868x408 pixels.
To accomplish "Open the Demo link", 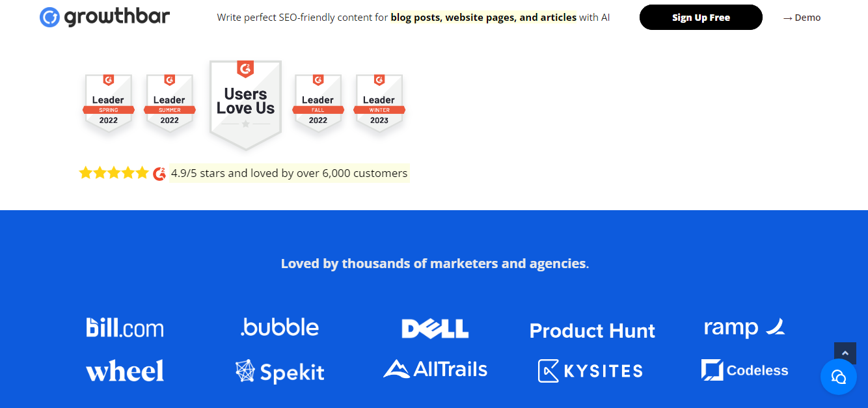I will (x=802, y=18).
